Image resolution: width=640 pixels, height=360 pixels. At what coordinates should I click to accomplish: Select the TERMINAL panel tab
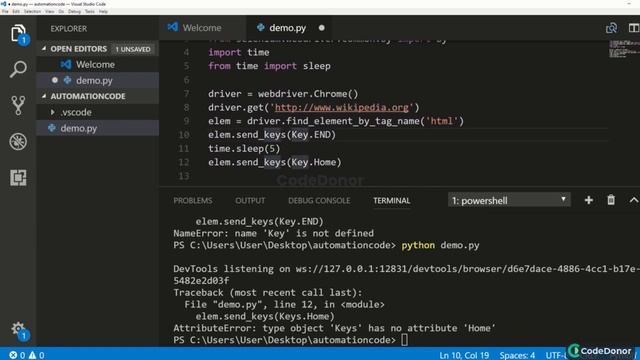(x=392, y=200)
